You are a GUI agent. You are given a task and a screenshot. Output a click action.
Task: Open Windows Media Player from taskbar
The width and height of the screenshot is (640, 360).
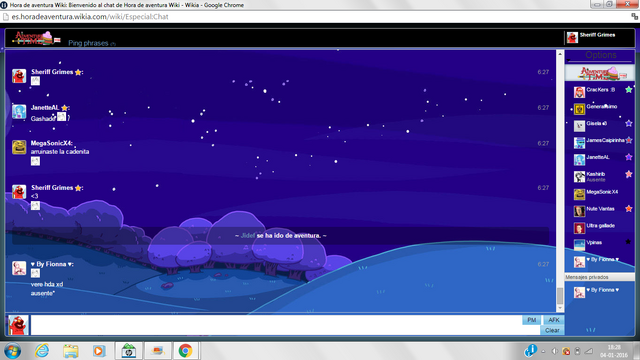click(x=99, y=351)
